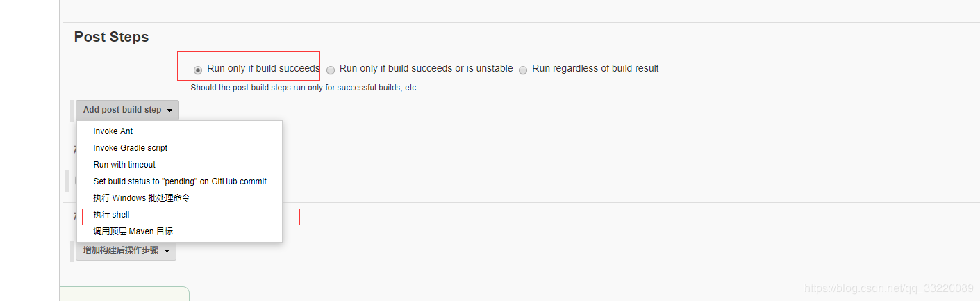Open the blog.csdn.net watermark link
This screenshot has width=980, height=301.
point(888,288)
